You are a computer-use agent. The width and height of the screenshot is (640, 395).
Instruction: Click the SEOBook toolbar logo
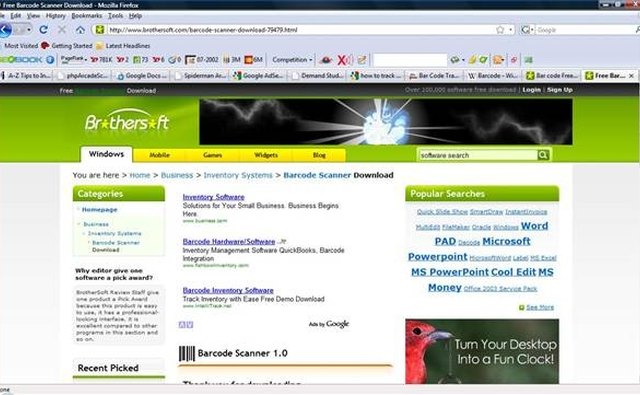21,60
